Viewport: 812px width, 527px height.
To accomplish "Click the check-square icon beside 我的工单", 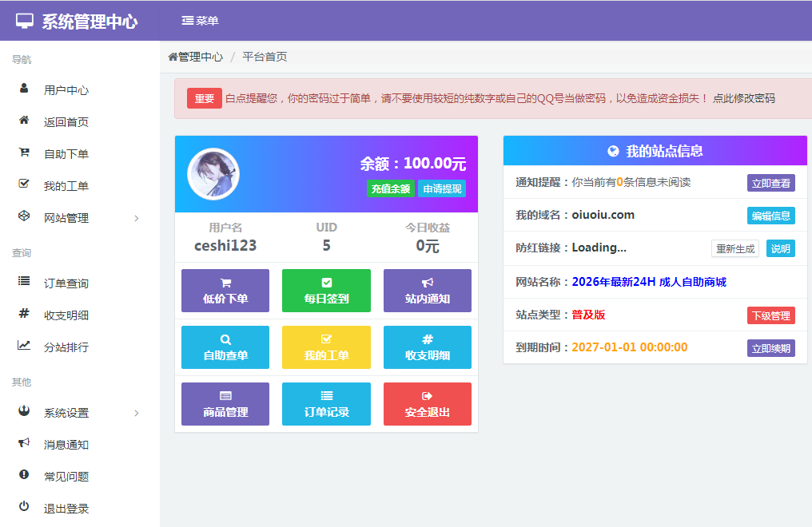I will pyautogui.click(x=24, y=185).
